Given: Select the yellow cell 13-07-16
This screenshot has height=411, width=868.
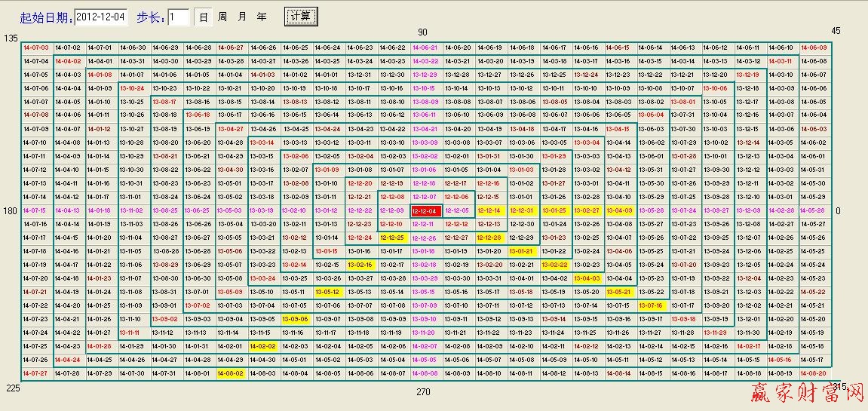Looking at the screenshot, I should click(651, 306).
